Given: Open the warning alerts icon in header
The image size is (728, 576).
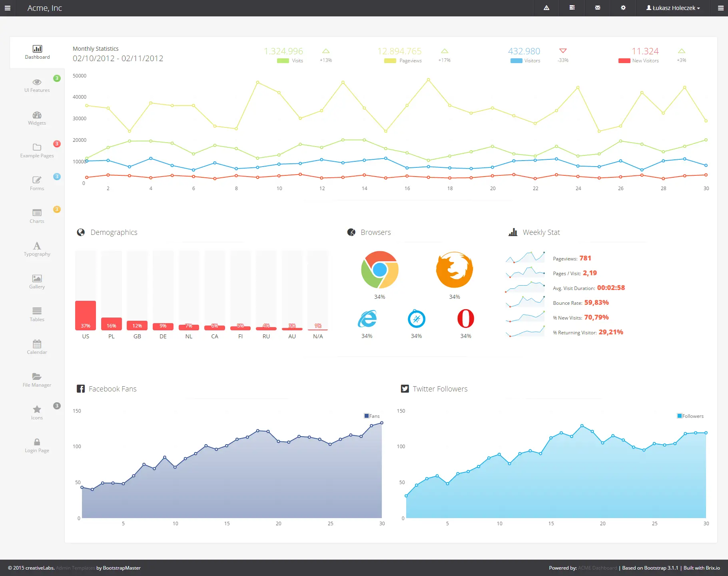Looking at the screenshot, I should click(x=546, y=8).
